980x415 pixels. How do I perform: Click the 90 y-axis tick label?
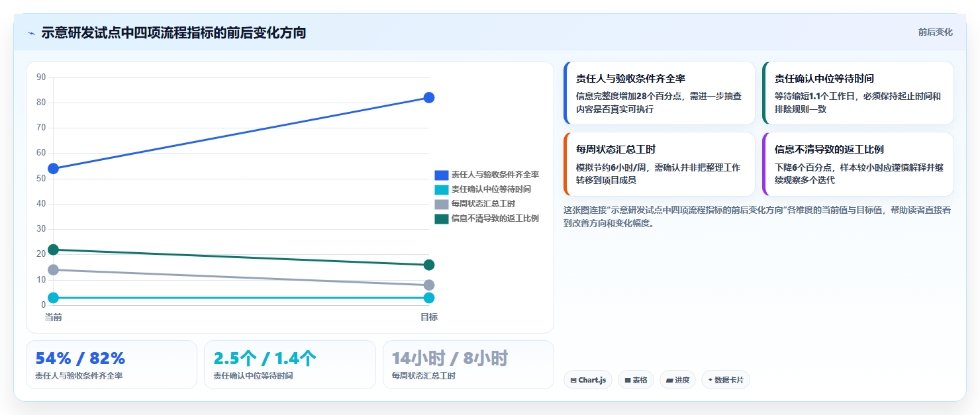click(x=41, y=77)
